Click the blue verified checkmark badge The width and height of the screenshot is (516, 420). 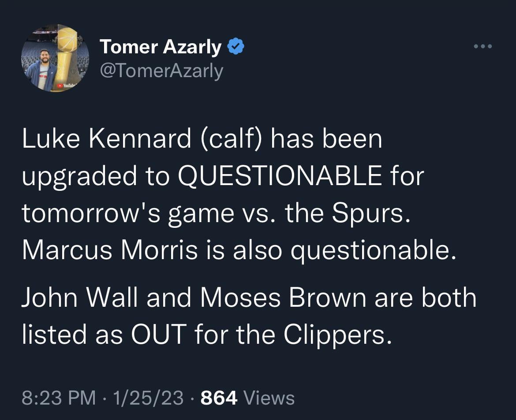pyautogui.click(x=235, y=46)
